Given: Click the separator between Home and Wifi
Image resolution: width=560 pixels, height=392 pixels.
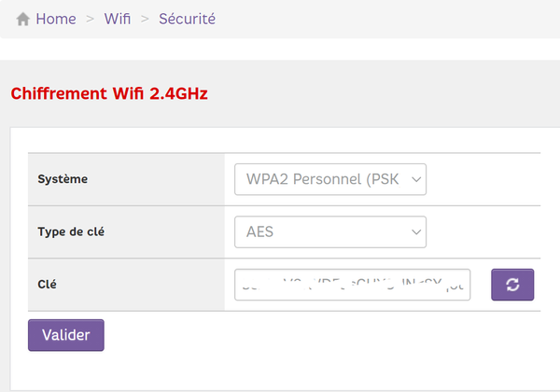Looking at the screenshot, I should point(91,19).
